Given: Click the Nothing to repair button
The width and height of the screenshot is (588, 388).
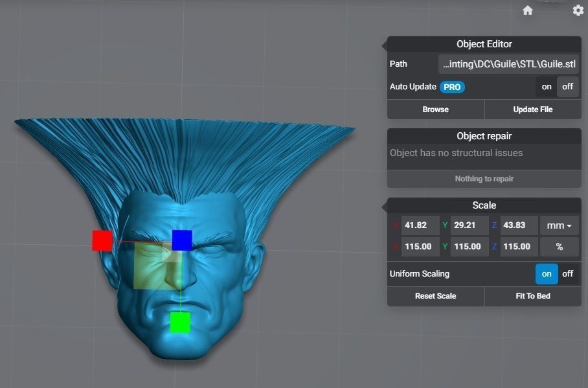Looking at the screenshot, I should coord(484,179).
